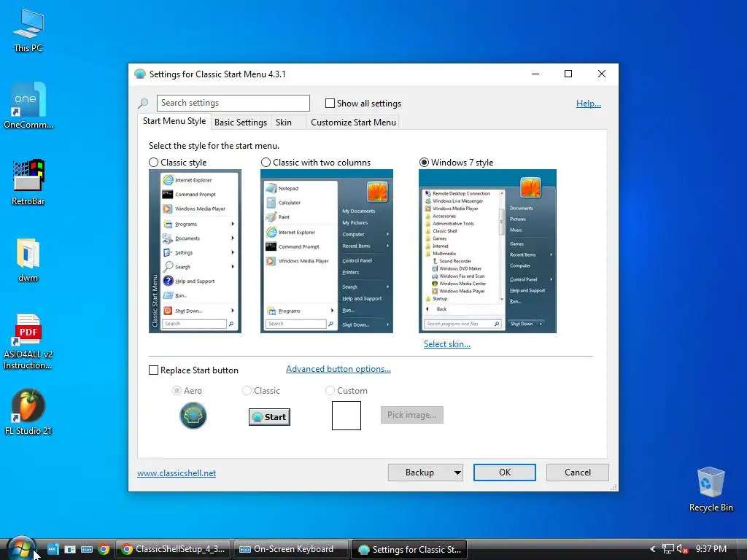Maximize the Classic Start Menu settings window
This screenshot has width=747, height=560.
pyautogui.click(x=568, y=74)
